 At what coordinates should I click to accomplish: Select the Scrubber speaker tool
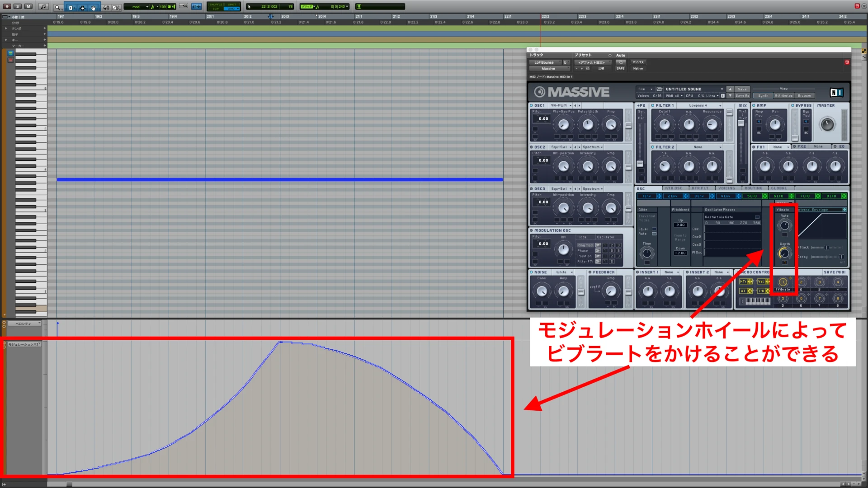[x=105, y=7]
